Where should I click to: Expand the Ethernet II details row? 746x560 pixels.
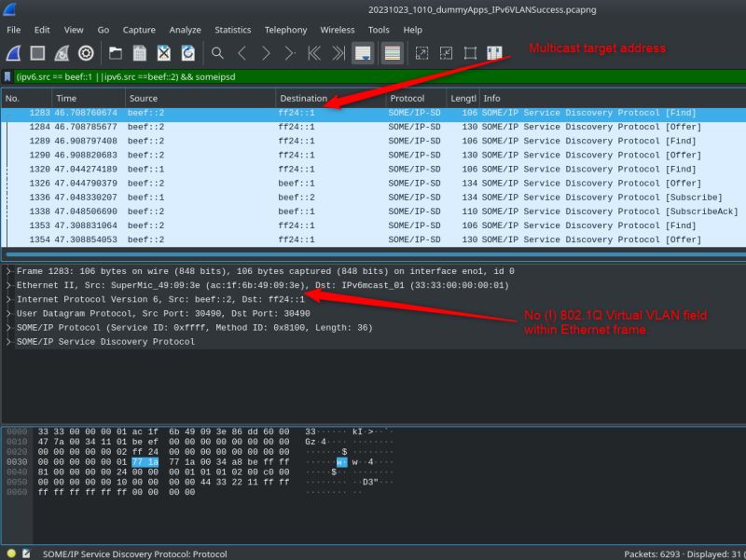(7, 285)
